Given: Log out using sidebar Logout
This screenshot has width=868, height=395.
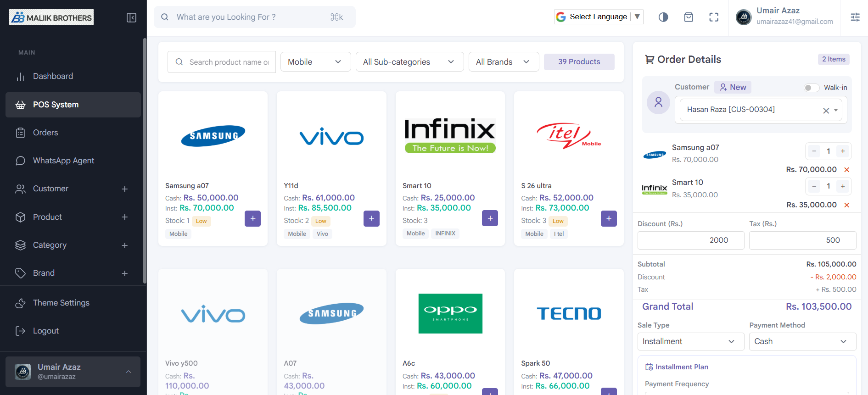Looking at the screenshot, I should 73,331.
